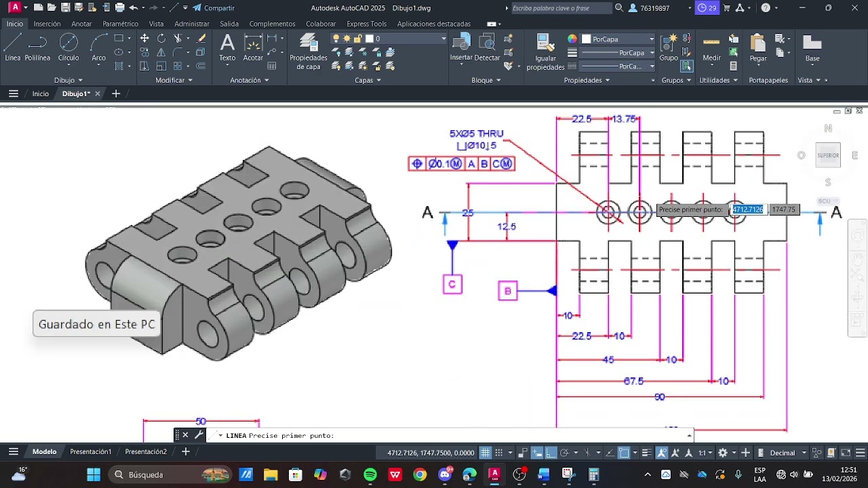Toggle the grid display in status bar
Image resolution: width=868 pixels, height=488 pixels.
486,453
